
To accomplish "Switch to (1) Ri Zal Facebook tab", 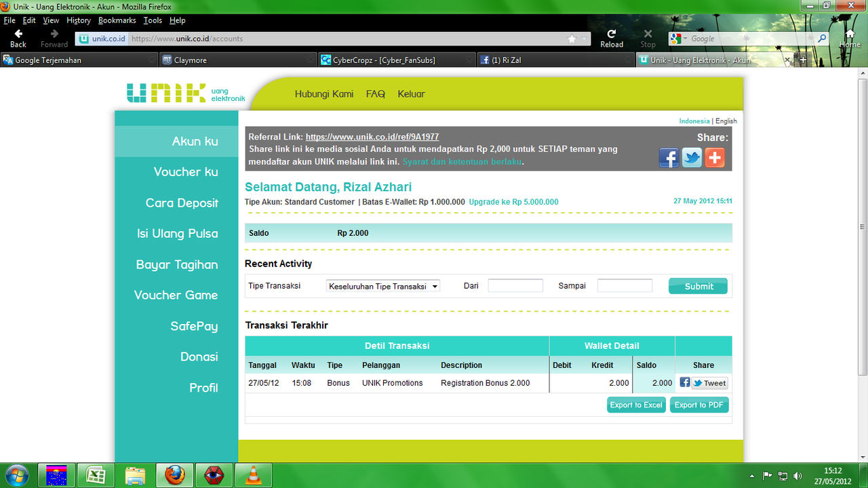I will point(555,60).
